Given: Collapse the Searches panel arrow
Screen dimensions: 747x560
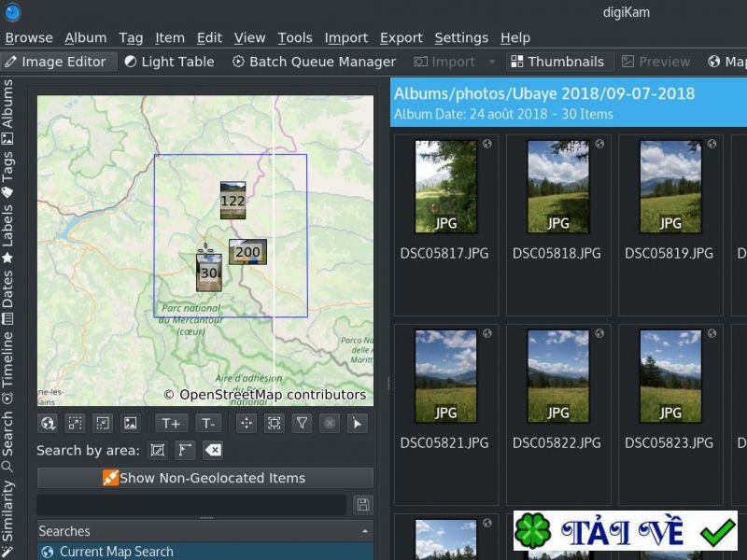Looking at the screenshot, I should 365,531.
